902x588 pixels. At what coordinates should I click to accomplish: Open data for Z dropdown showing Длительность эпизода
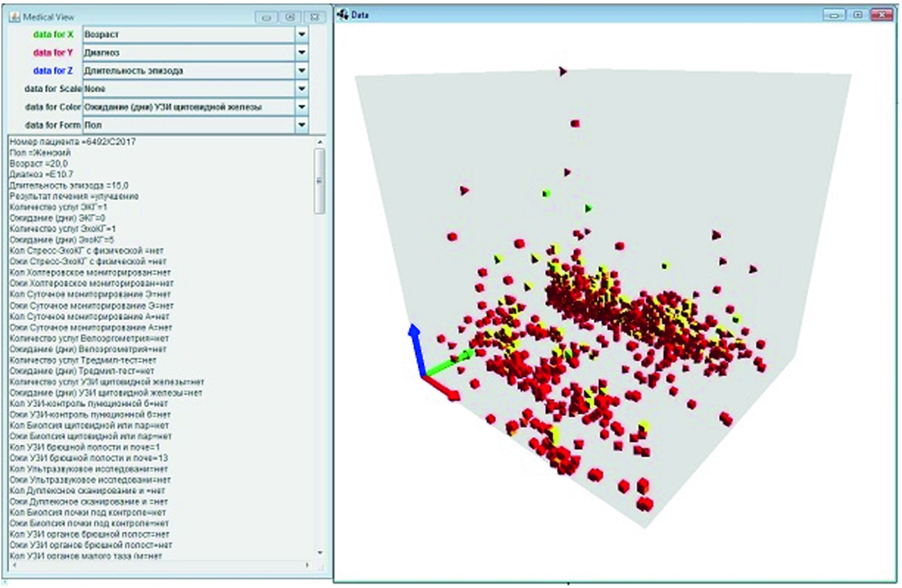195,71
